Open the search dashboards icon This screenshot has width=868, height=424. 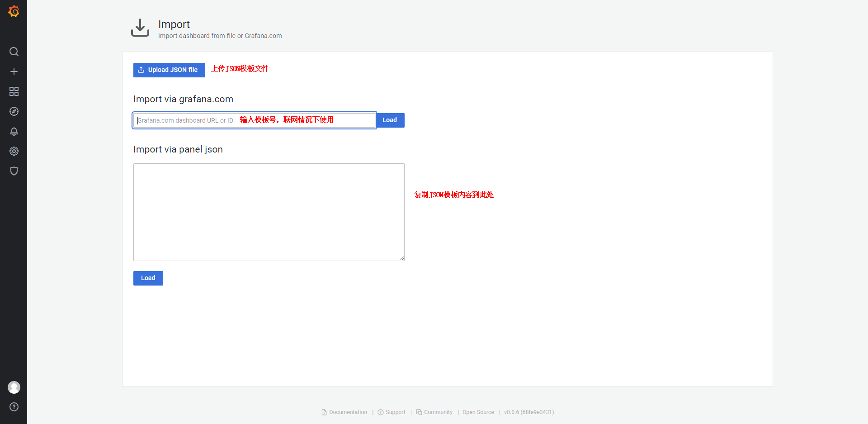click(x=14, y=52)
